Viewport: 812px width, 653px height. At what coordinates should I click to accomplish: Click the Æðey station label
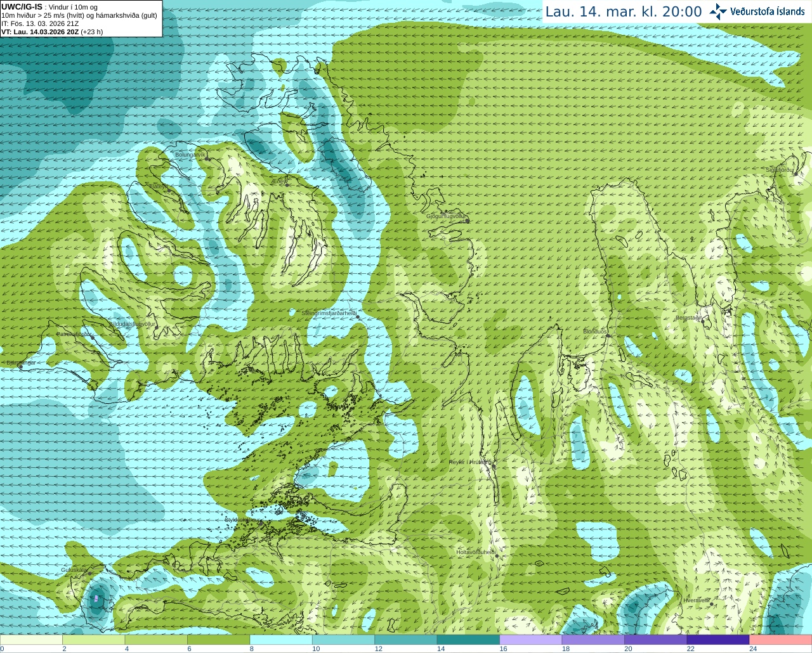[280, 181]
